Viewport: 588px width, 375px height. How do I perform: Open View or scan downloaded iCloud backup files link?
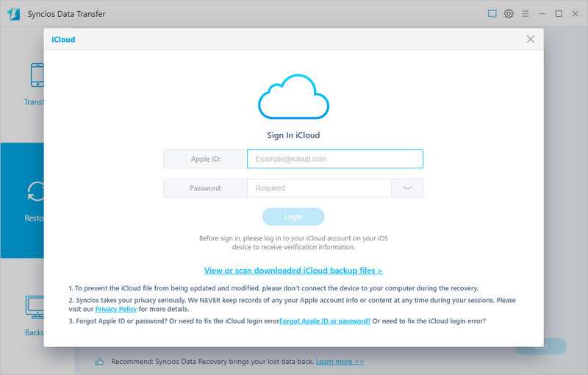pyautogui.click(x=293, y=271)
